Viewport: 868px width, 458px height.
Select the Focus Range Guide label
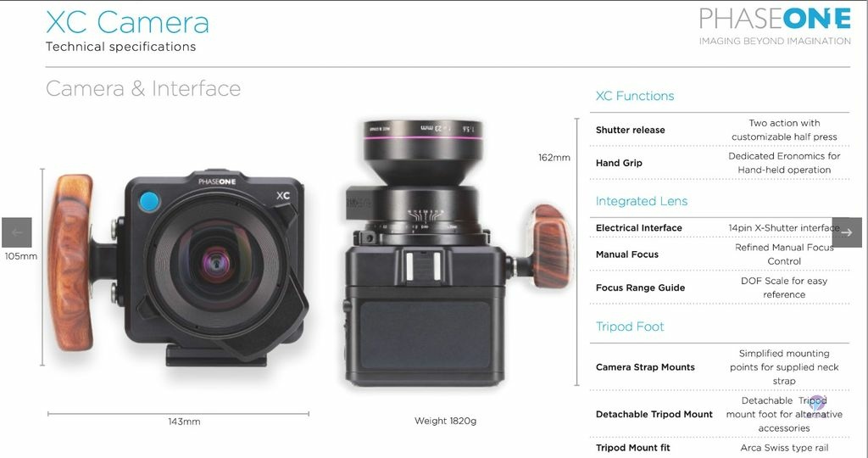coord(640,288)
